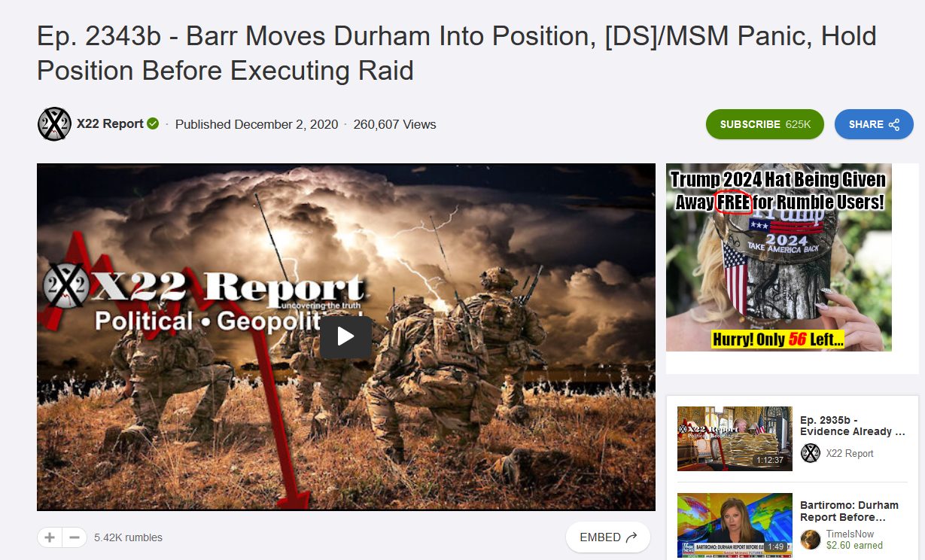This screenshot has width=925, height=560.
Task: Open the Share options
Action: 874,124
